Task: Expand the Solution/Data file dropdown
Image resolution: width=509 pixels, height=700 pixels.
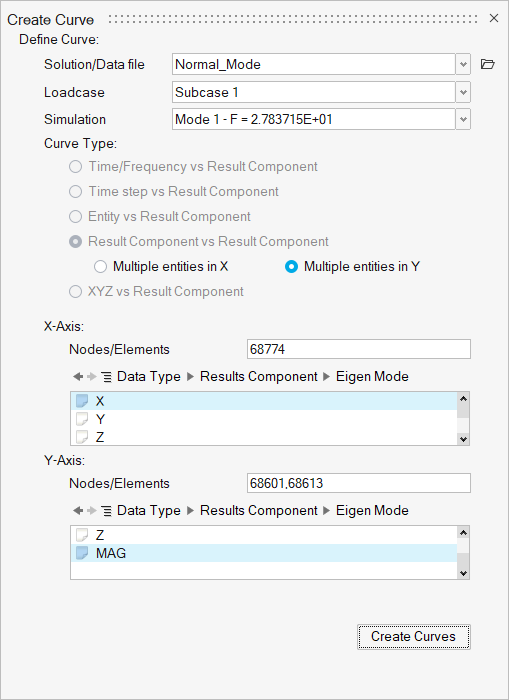Action: point(463,64)
